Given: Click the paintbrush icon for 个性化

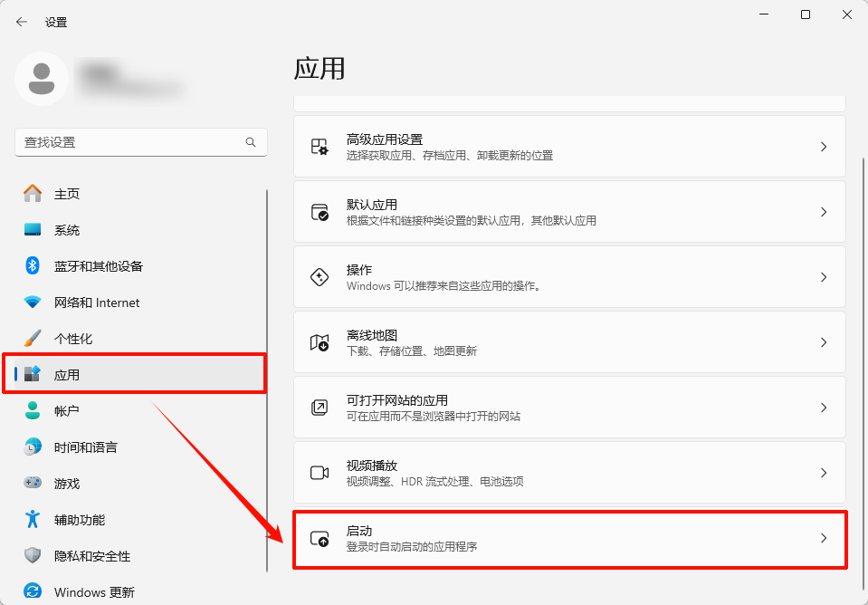Looking at the screenshot, I should [33, 339].
